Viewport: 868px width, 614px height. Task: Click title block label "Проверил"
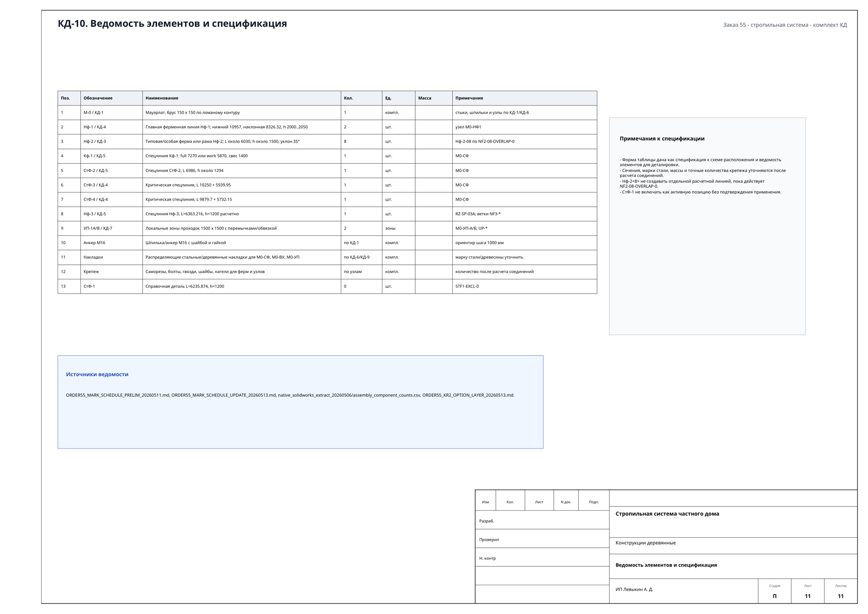click(489, 540)
